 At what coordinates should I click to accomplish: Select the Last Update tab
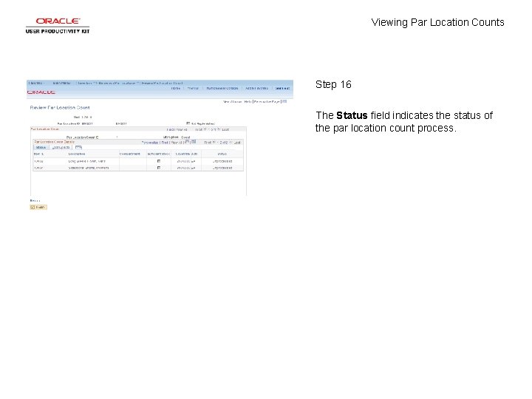click(61, 148)
